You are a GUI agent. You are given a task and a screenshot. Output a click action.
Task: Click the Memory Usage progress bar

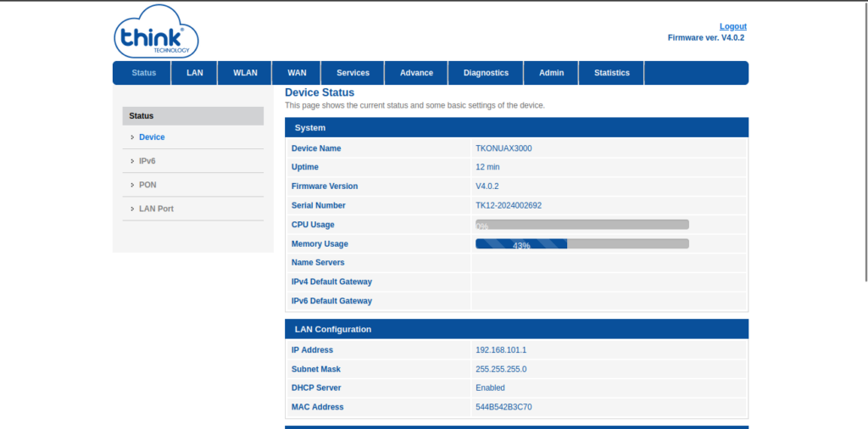(x=581, y=244)
